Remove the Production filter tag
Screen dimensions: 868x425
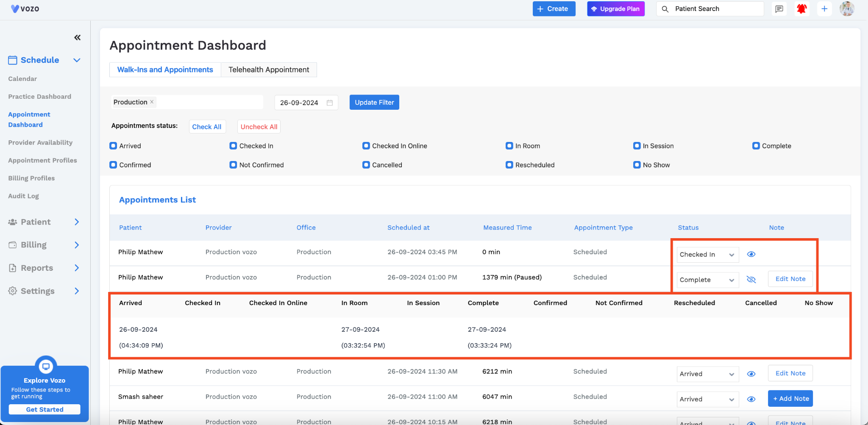152,102
